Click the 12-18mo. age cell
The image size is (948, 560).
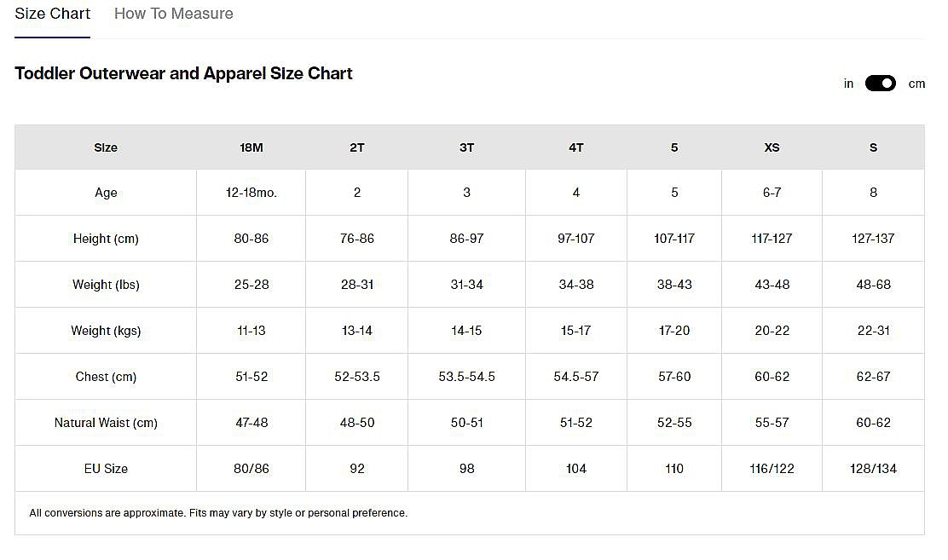coord(251,193)
